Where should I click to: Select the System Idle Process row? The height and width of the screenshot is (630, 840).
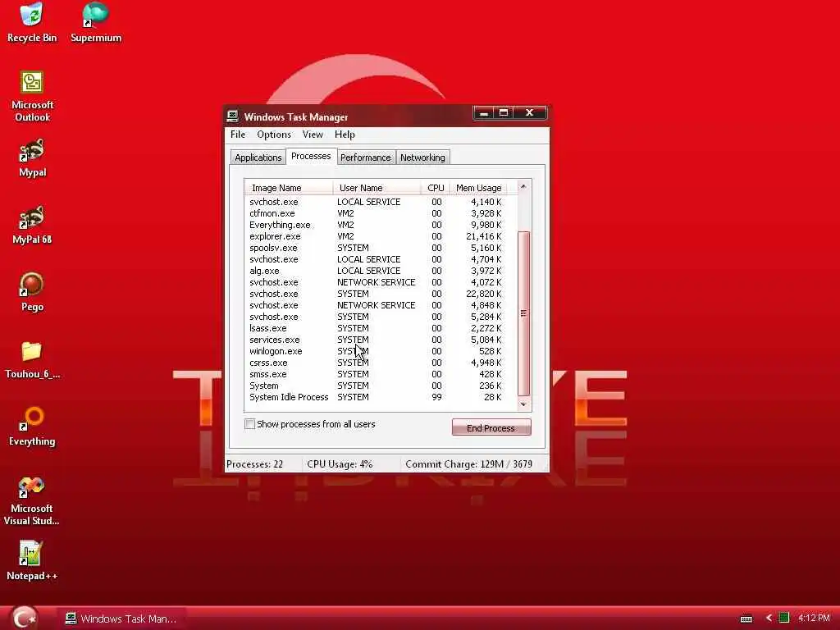pyautogui.click(x=376, y=397)
